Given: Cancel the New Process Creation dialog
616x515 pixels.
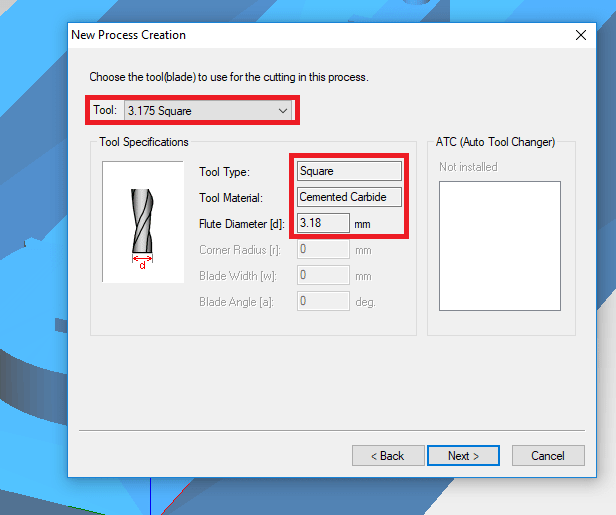Looking at the screenshot, I should (548, 456).
